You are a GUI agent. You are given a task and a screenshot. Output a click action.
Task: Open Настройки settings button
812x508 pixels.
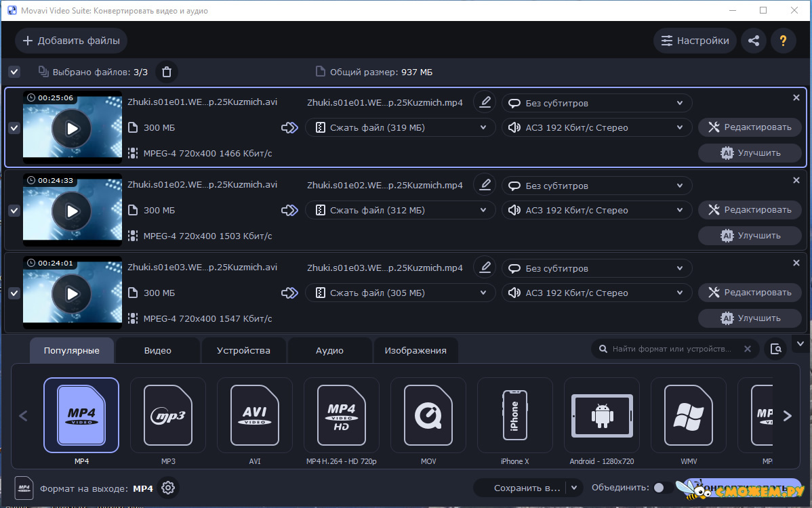pos(695,41)
